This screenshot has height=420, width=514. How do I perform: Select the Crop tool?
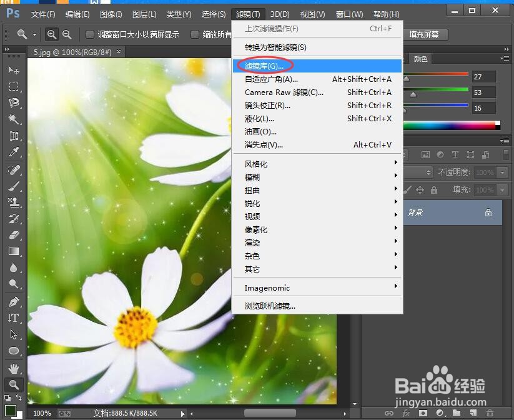[x=14, y=135]
